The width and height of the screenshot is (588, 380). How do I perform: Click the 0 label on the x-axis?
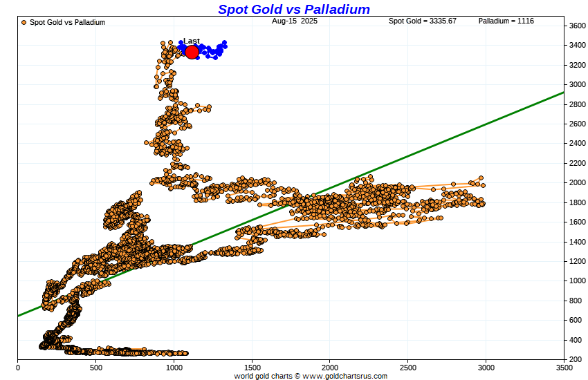17,368
